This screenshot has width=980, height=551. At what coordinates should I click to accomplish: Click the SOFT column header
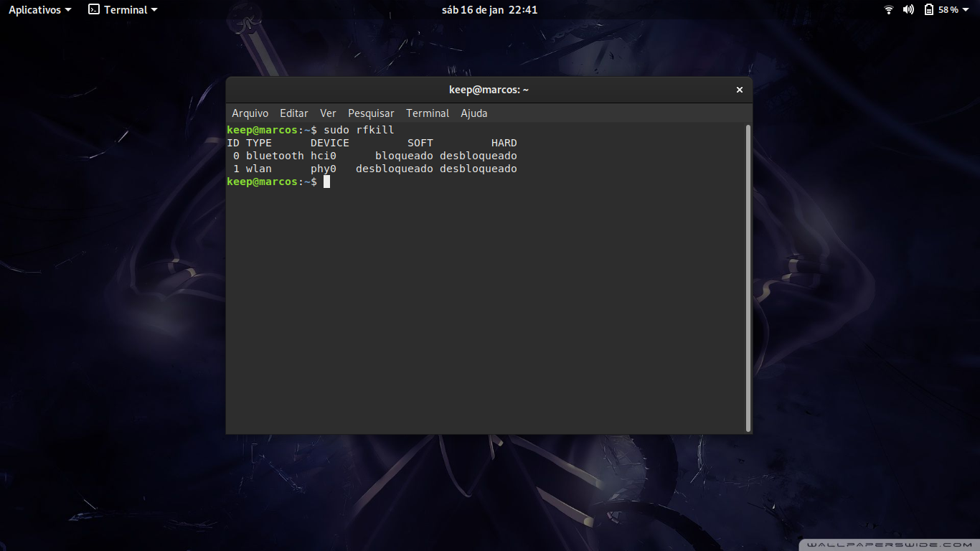pos(420,143)
